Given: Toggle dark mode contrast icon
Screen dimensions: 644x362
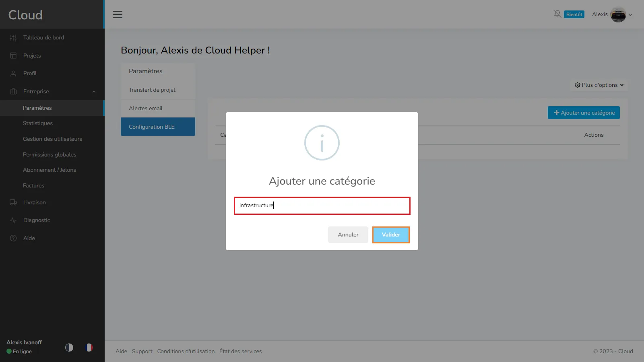Looking at the screenshot, I should (69, 348).
